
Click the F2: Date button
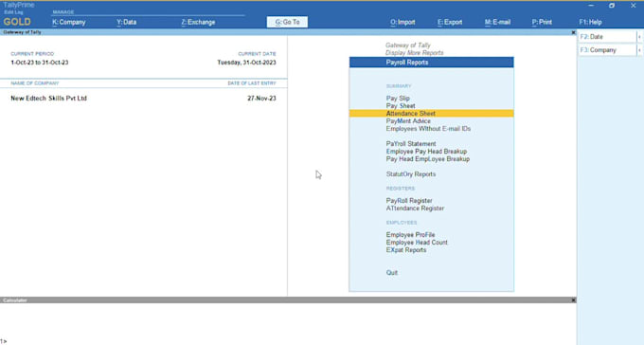[x=607, y=37]
